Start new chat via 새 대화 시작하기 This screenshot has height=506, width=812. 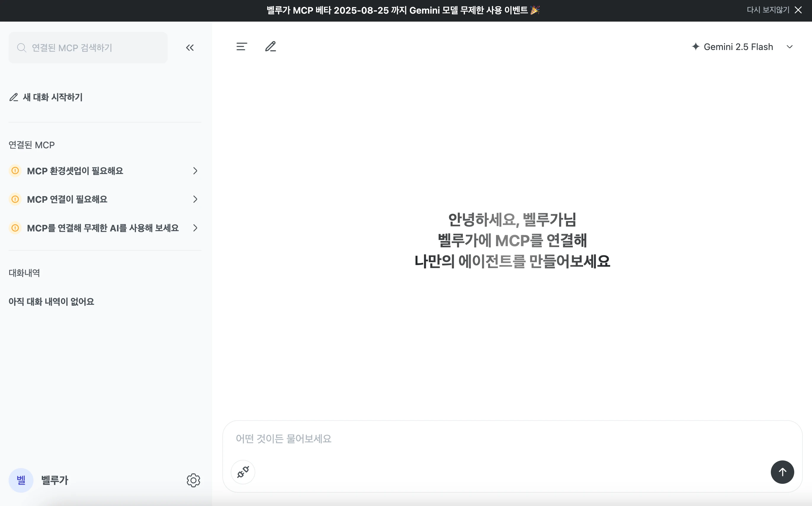click(46, 97)
